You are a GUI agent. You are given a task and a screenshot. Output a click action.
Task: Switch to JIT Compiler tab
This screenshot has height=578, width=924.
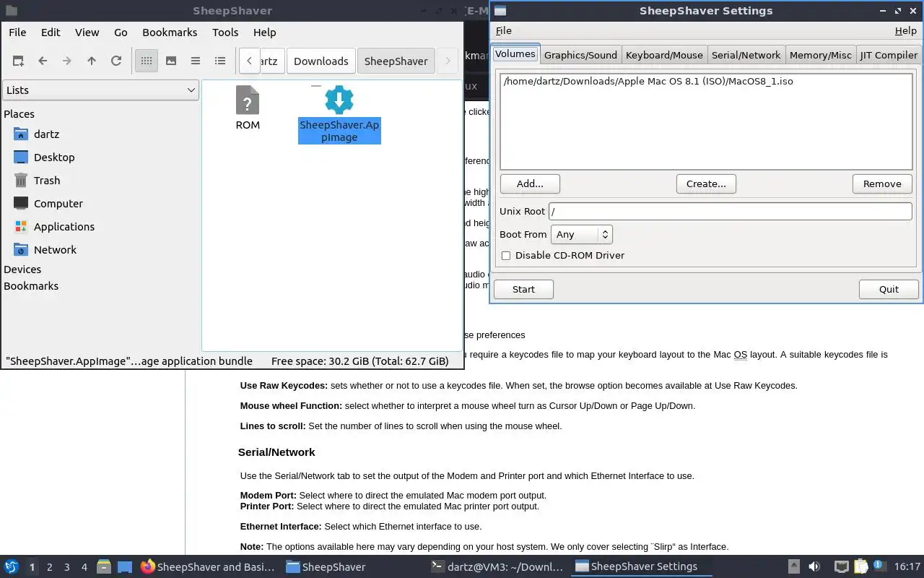click(x=889, y=55)
